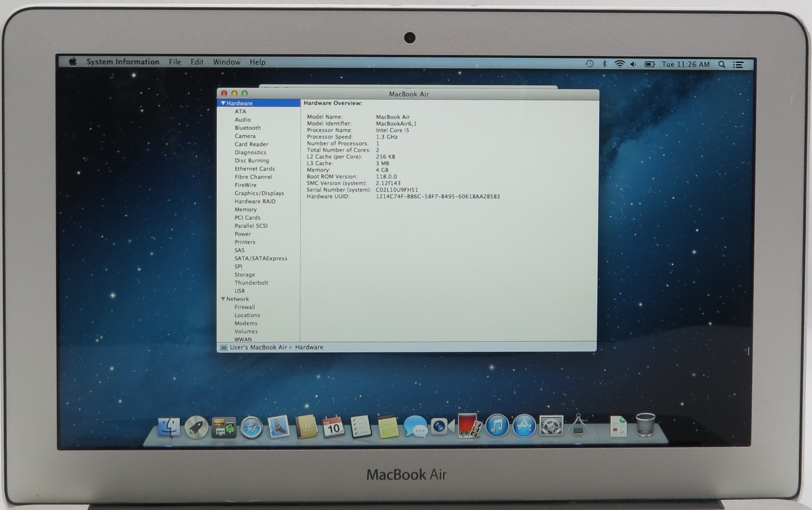Image resolution: width=812 pixels, height=510 pixels.
Task: Select Graphics/Displays entry
Action: [x=259, y=193]
